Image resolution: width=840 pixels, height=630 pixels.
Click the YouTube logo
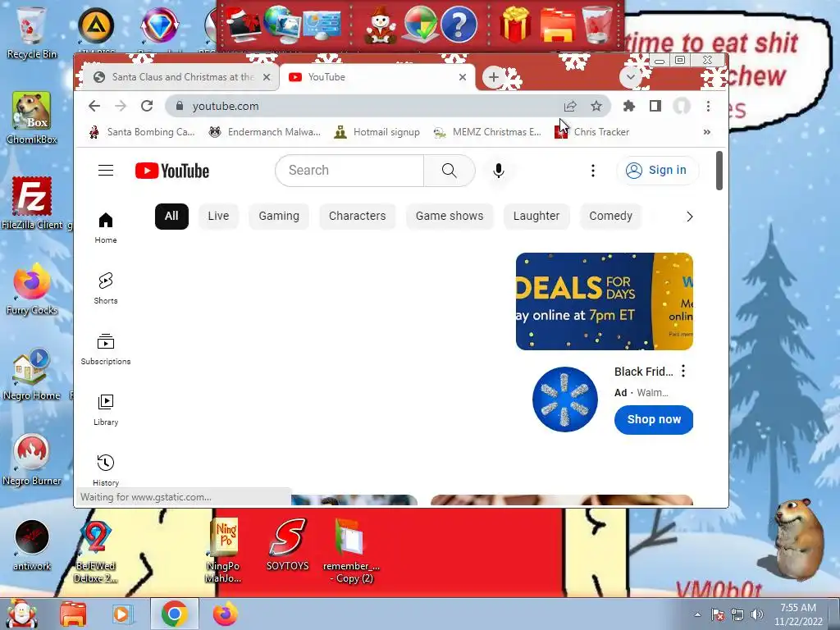click(x=172, y=171)
